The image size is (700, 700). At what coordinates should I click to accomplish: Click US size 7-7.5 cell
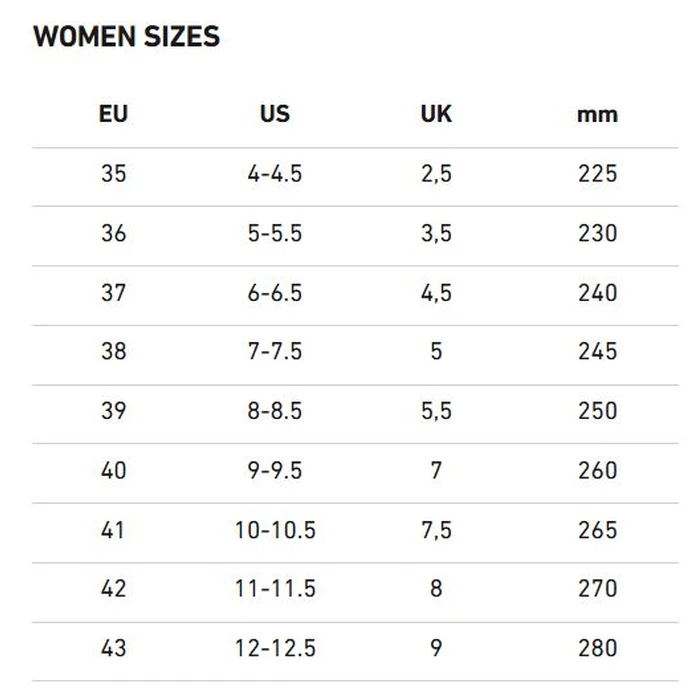(x=275, y=351)
